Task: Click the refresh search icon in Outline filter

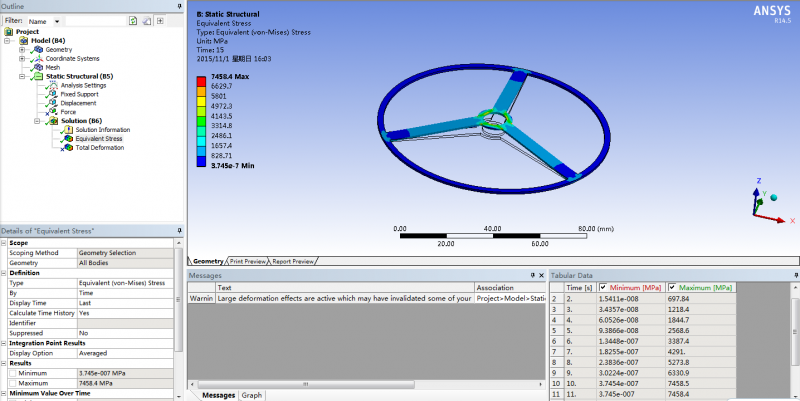Action: click(133, 20)
